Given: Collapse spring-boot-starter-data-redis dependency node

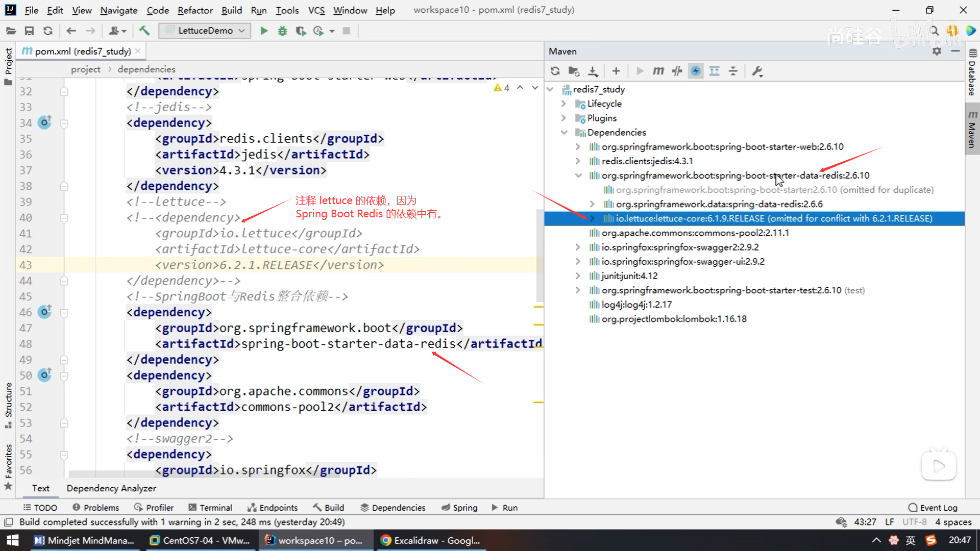Looking at the screenshot, I should tap(578, 176).
